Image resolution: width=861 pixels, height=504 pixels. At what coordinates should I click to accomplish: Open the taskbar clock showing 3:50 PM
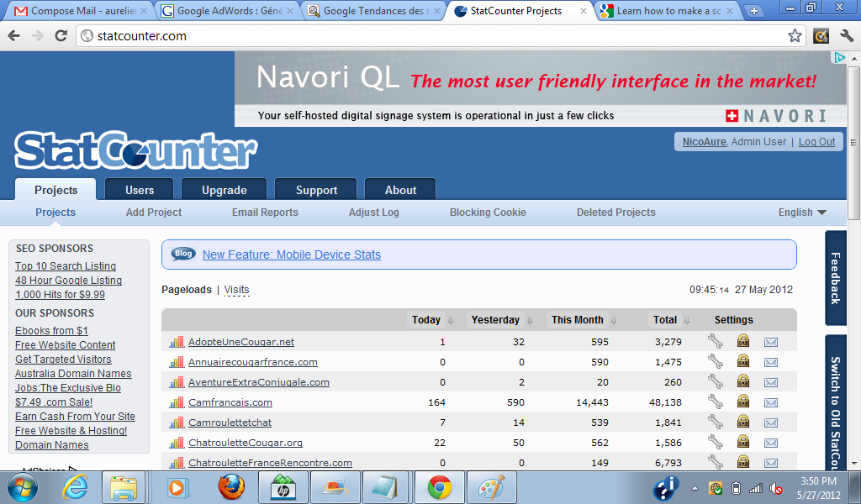coord(819,487)
